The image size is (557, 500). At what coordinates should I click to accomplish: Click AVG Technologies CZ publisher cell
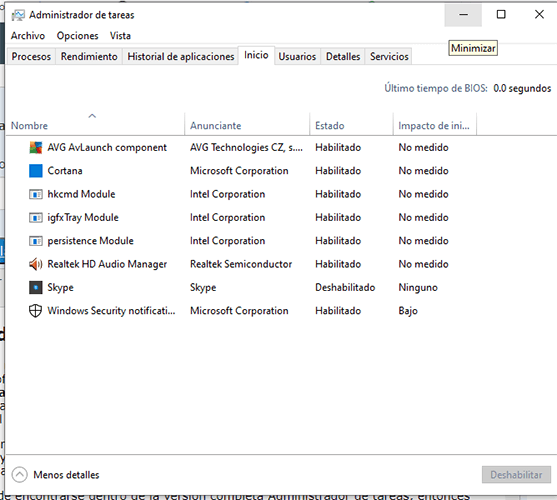coord(247,147)
